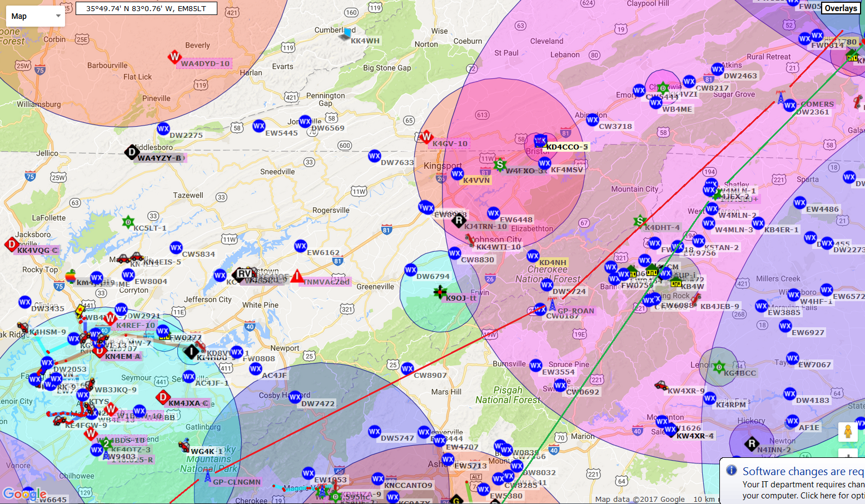Select the N4INN-2 black R diamond icon
865x504 pixels.
752,443
